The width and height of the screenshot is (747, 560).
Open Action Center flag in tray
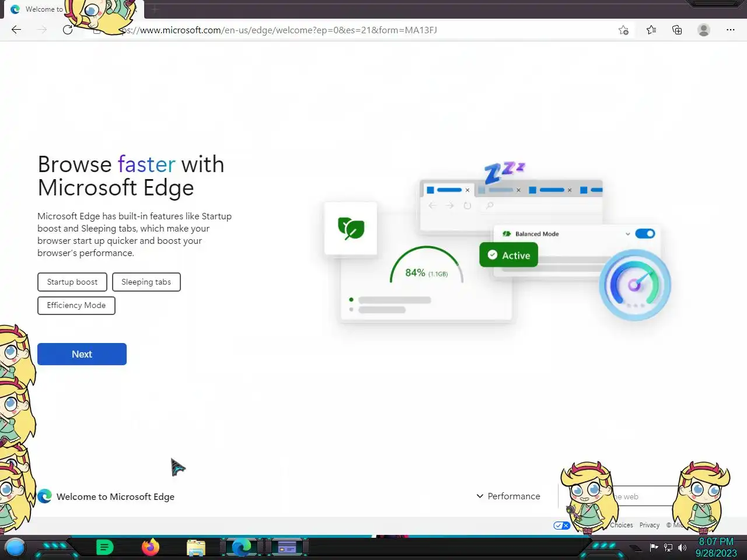pyautogui.click(x=654, y=547)
